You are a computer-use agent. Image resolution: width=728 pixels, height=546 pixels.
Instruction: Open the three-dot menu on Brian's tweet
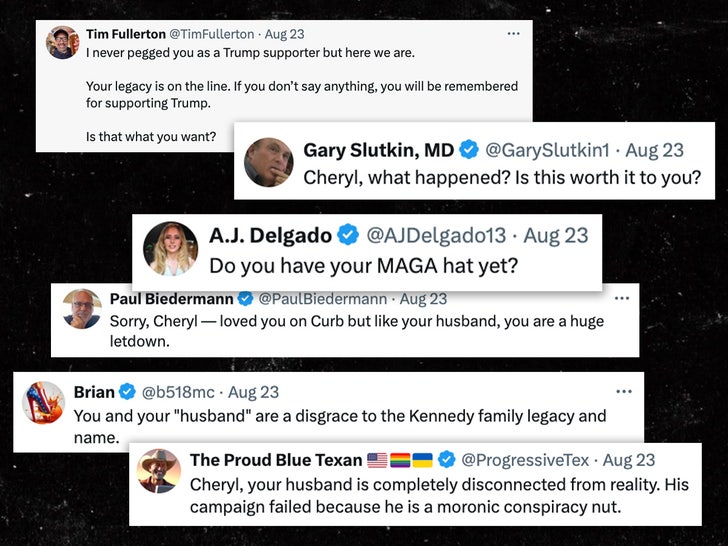click(x=625, y=391)
